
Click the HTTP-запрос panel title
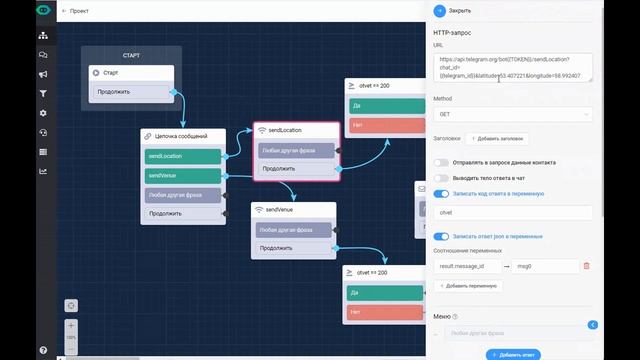coord(452,33)
